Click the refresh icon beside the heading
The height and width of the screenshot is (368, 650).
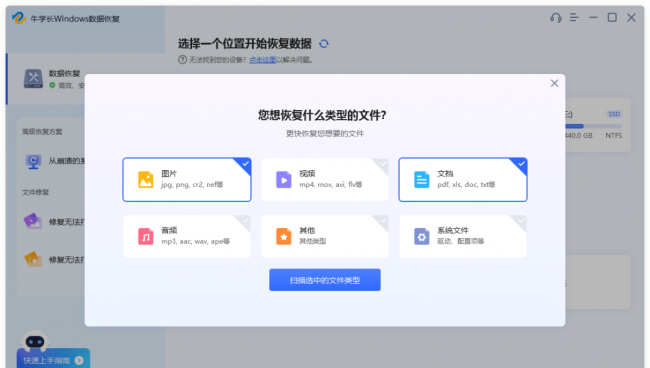[x=324, y=44]
